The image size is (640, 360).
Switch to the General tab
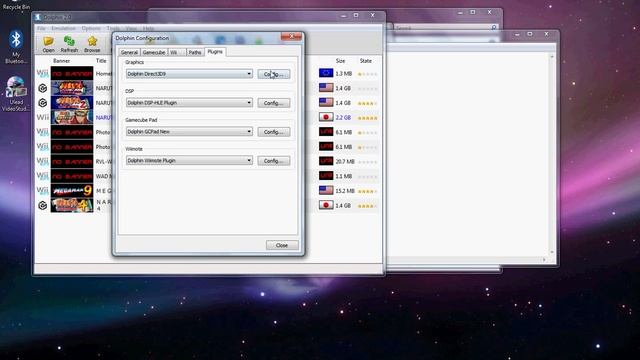point(129,52)
